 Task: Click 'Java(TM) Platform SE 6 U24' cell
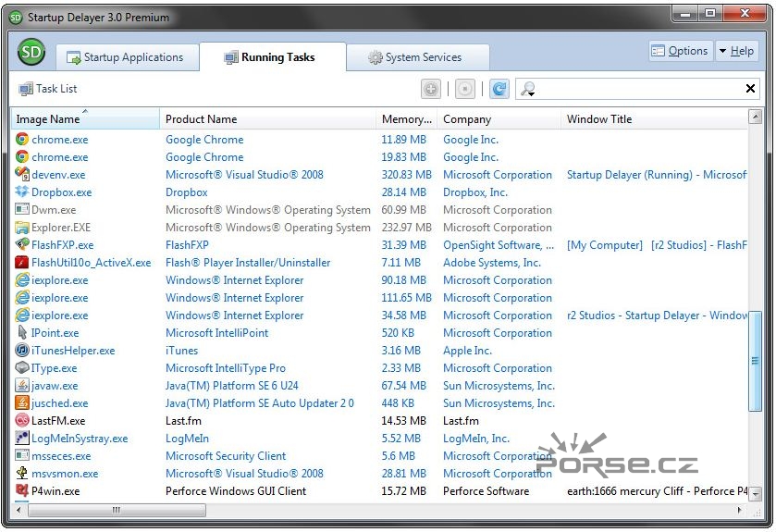(x=232, y=386)
